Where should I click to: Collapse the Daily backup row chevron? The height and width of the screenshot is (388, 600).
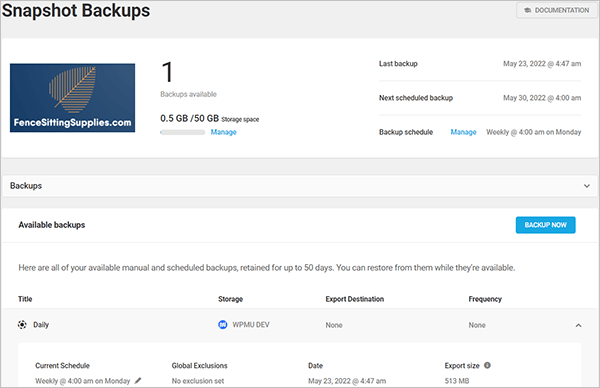[578, 325]
